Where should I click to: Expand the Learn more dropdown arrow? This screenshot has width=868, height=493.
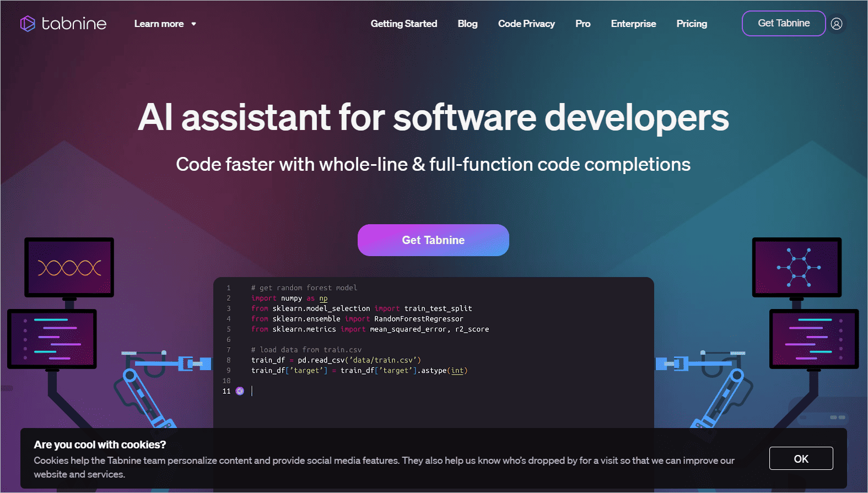193,24
